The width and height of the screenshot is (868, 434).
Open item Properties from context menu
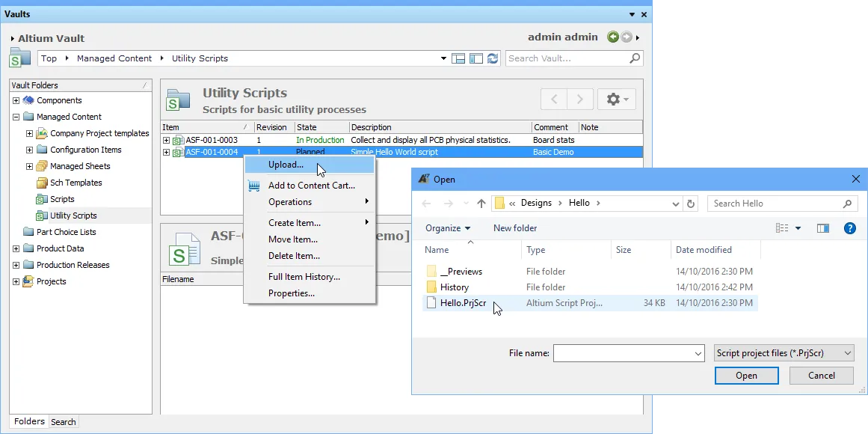click(x=292, y=293)
